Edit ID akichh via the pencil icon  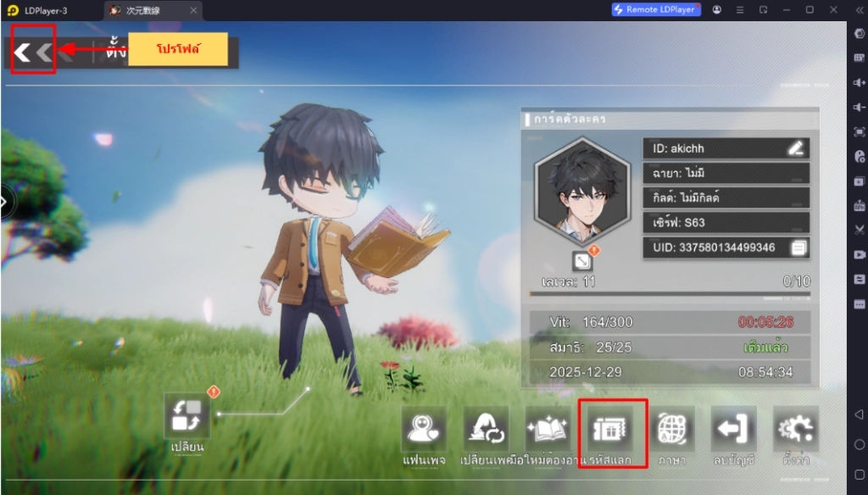[x=795, y=147]
